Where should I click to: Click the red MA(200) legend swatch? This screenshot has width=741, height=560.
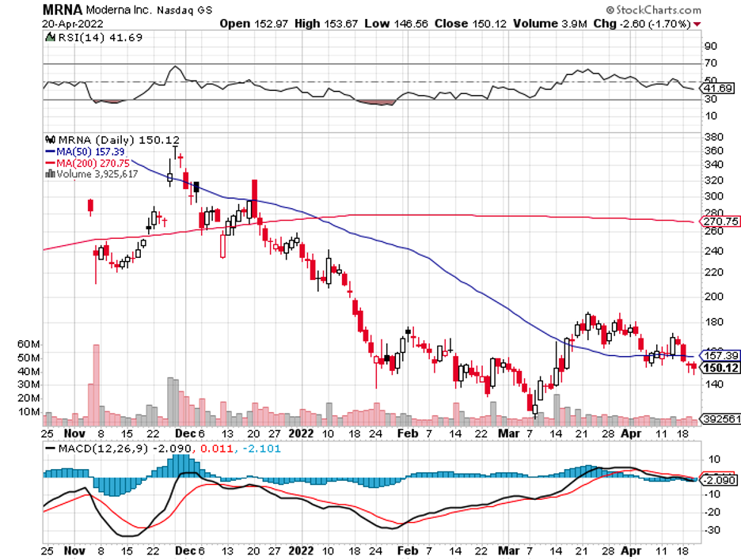tap(49, 161)
